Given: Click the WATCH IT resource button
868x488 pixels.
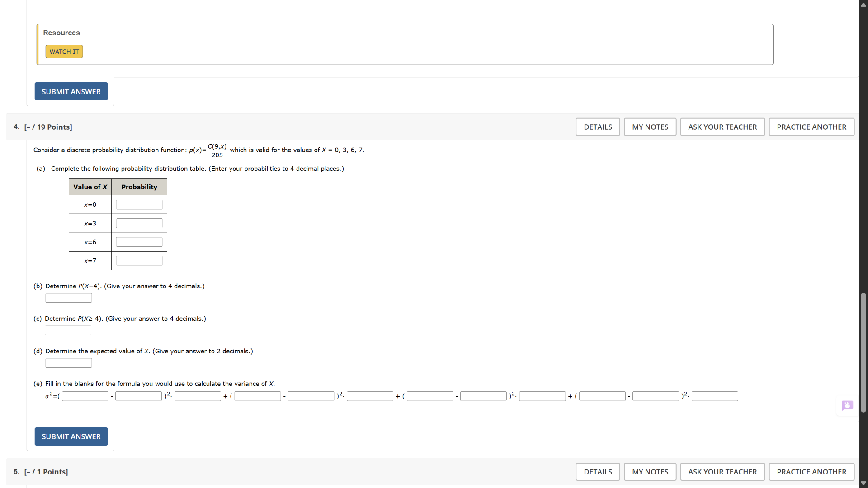Looking at the screenshot, I should (x=64, y=52).
